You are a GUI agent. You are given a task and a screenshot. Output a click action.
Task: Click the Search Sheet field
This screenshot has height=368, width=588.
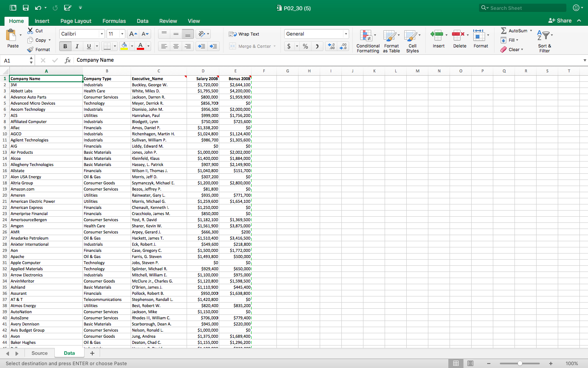pyautogui.click(x=523, y=8)
